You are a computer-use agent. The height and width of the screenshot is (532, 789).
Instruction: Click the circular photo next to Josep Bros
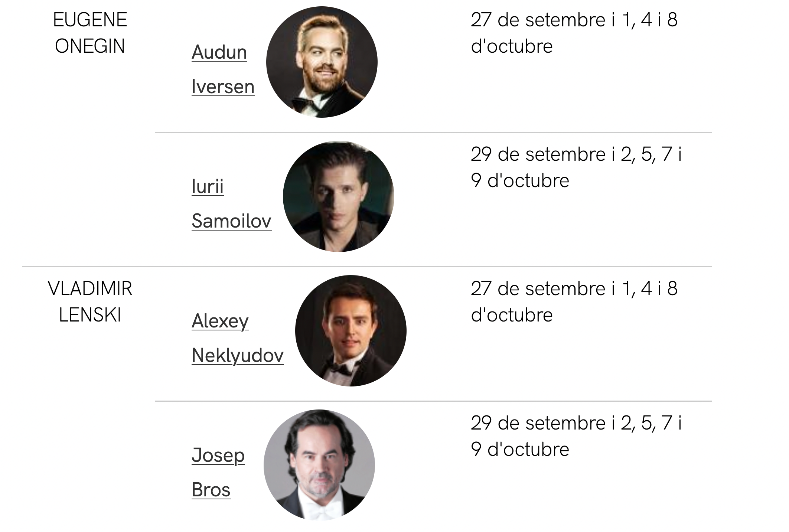coord(319,465)
